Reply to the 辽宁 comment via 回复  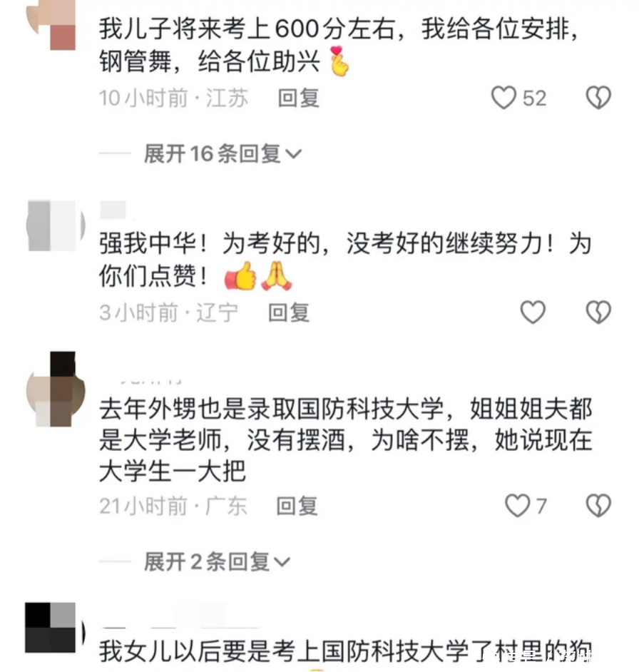(289, 312)
